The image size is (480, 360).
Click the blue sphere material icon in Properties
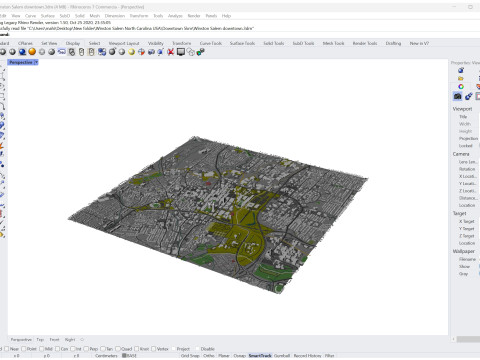(461, 70)
